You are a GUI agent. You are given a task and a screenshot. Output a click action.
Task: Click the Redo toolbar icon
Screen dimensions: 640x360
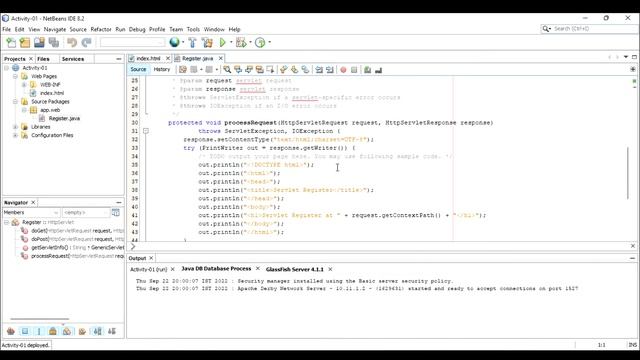(x=87, y=42)
